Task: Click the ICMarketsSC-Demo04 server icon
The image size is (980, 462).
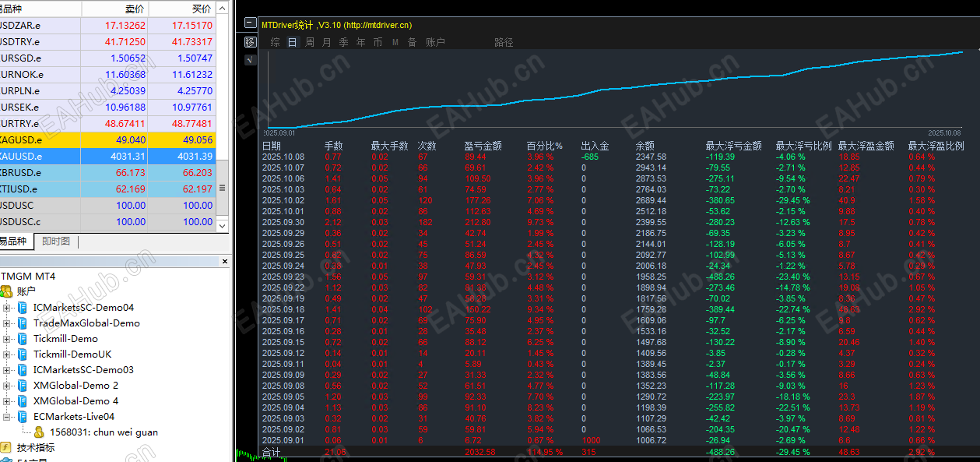Action: point(22,308)
